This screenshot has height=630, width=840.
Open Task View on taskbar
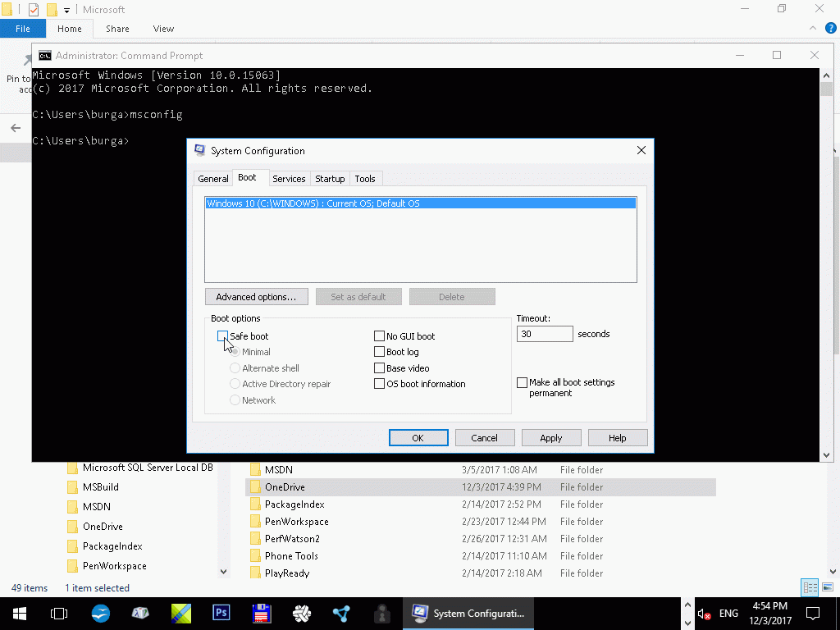pyautogui.click(x=59, y=614)
